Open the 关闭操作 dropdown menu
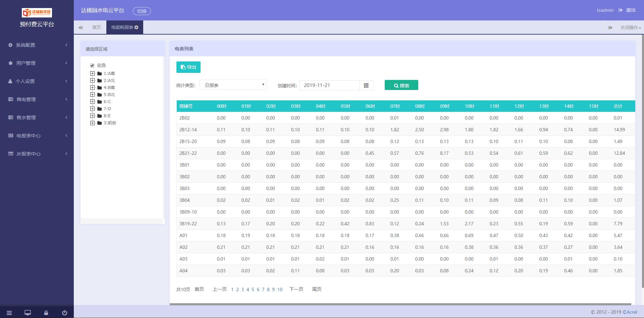This screenshot has width=644, height=318. [x=630, y=28]
